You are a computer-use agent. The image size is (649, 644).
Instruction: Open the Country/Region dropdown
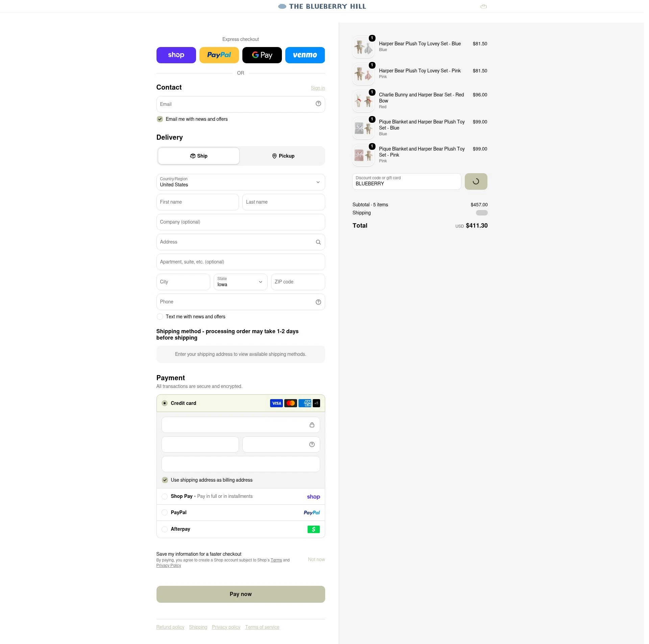(x=241, y=182)
